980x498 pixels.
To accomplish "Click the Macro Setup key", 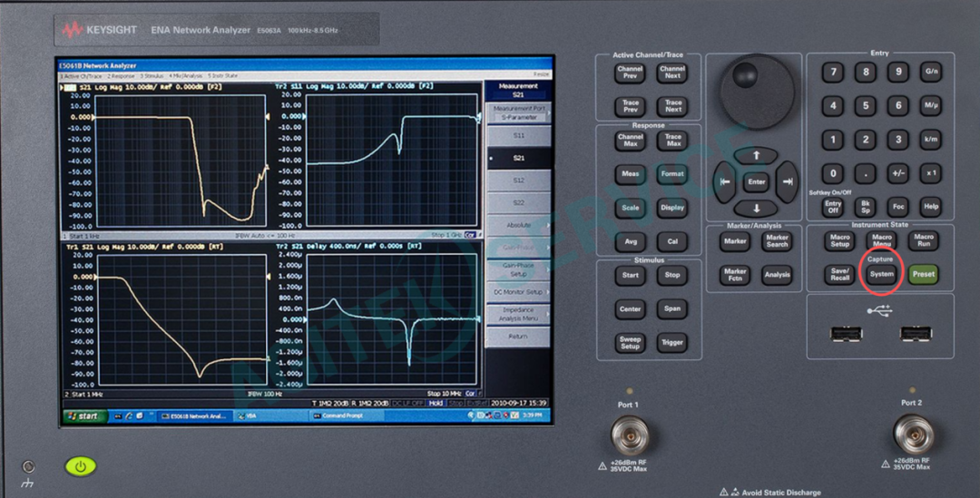I will (x=840, y=240).
